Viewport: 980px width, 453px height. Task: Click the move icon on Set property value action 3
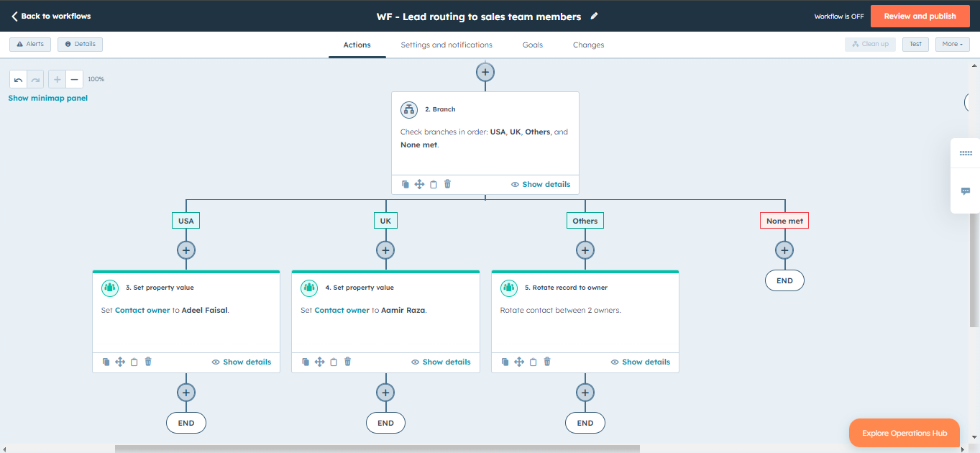tap(119, 362)
